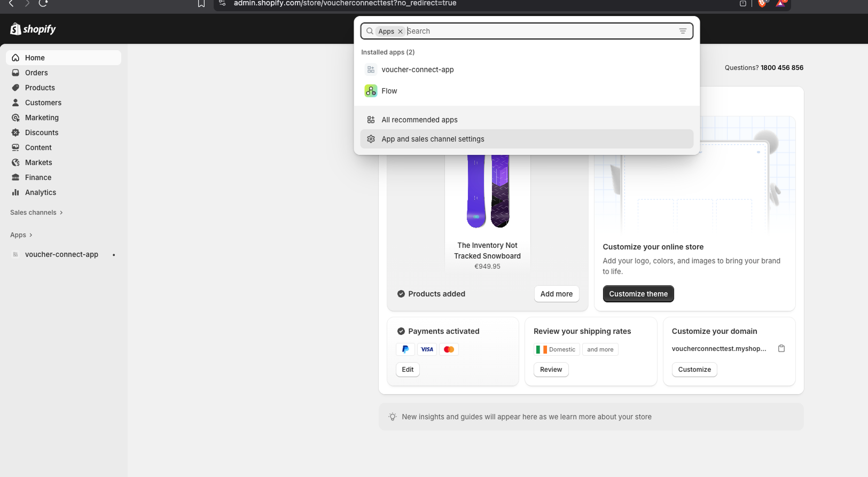The height and width of the screenshot is (477, 868).
Task: Open the Analytics page
Action: [41, 192]
